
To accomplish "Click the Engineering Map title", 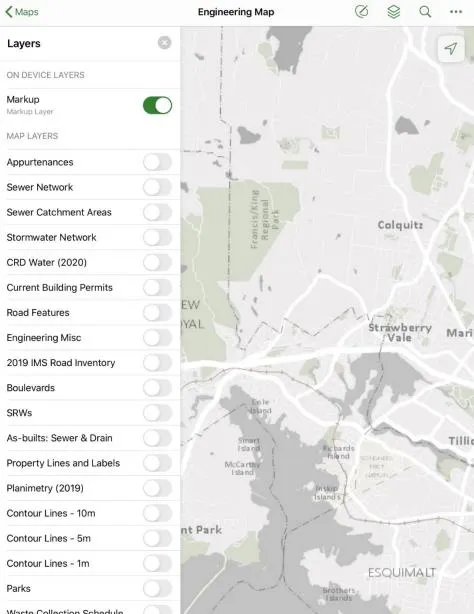I will pyautogui.click(x=236, y=12).
